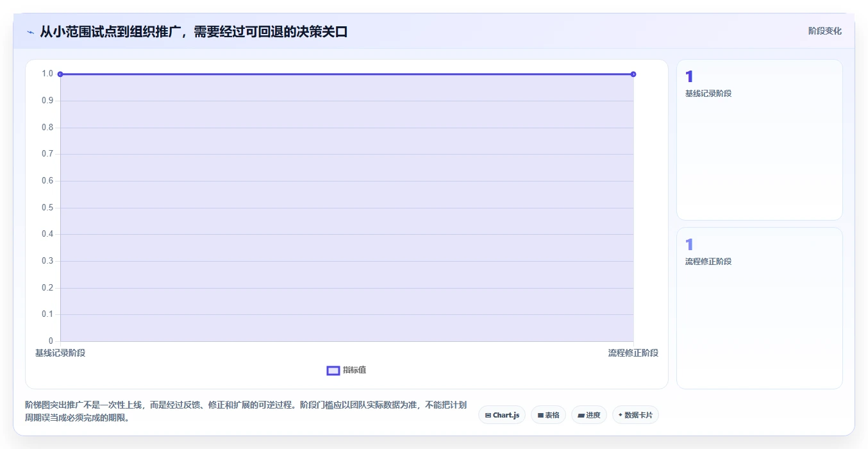
Task: Click the y-axis tick 0.2
Action: pos(47,288)
